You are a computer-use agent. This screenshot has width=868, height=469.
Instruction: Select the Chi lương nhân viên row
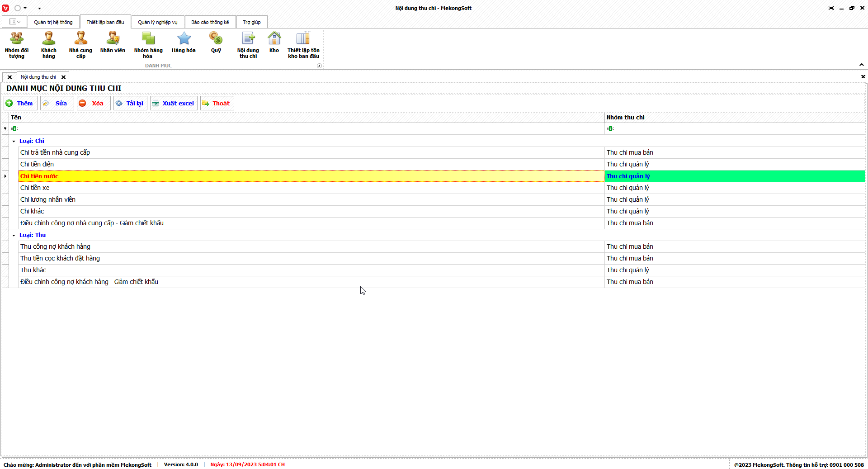point(442,199)
